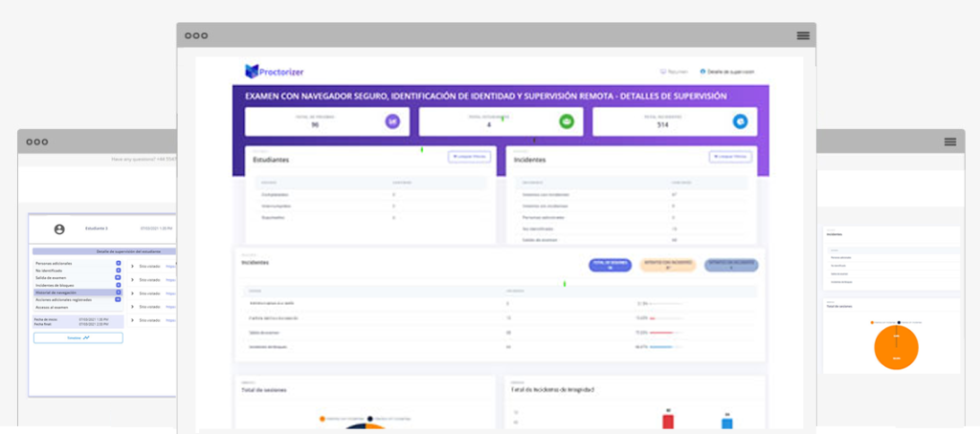
Task: Select No identificado in left window list
Action: (x=78, y=271)
